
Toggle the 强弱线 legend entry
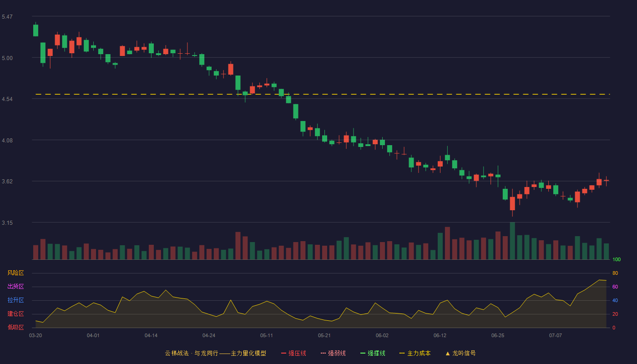coord(333,353)
